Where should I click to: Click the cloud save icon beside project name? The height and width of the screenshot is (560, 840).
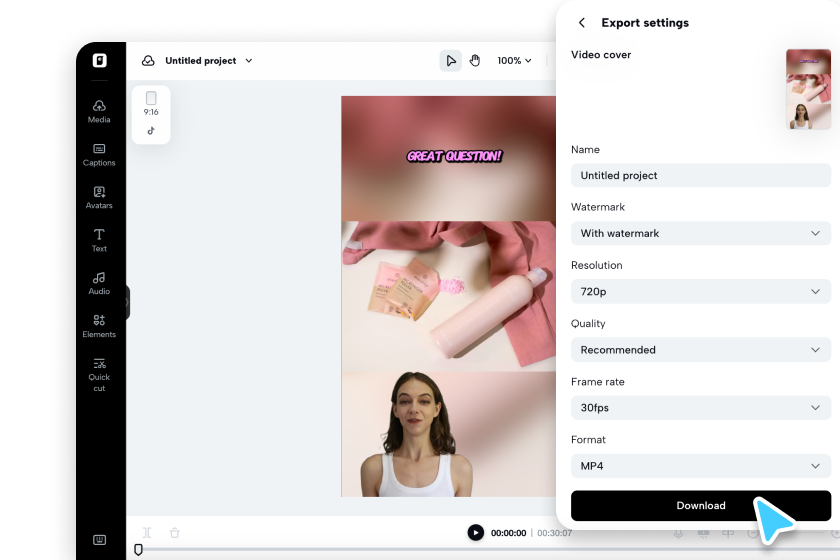click(x=148, y=61)
